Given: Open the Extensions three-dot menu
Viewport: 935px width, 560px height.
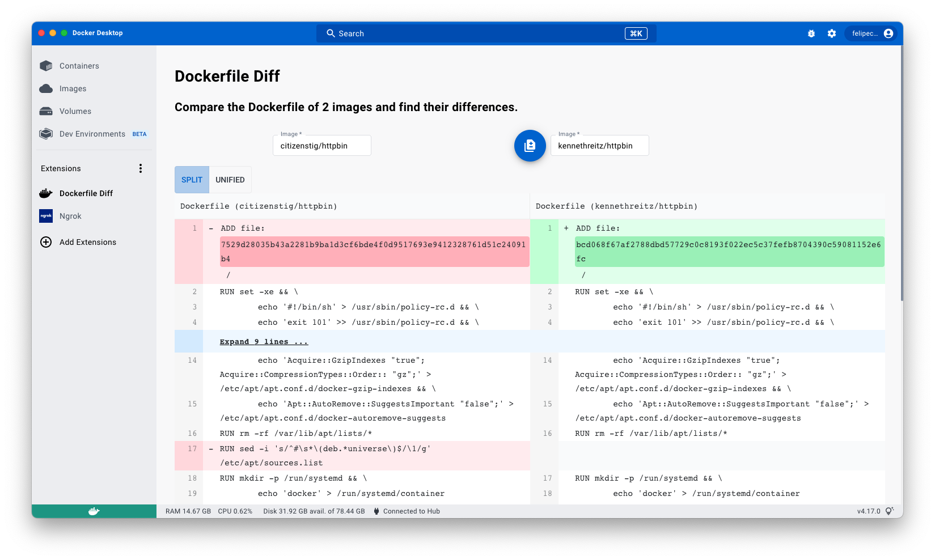Looking at the screenshot, I should 141,168.
